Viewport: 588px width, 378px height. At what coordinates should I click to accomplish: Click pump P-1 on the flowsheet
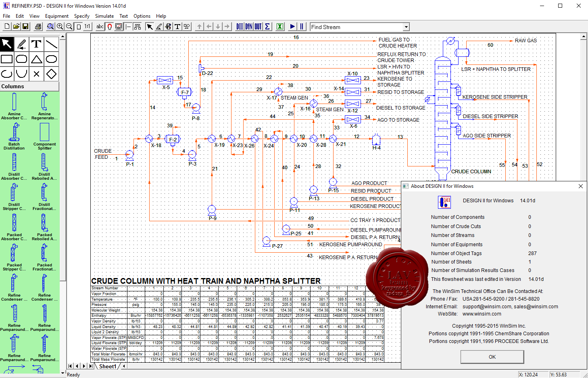click(x=129, y=155)
